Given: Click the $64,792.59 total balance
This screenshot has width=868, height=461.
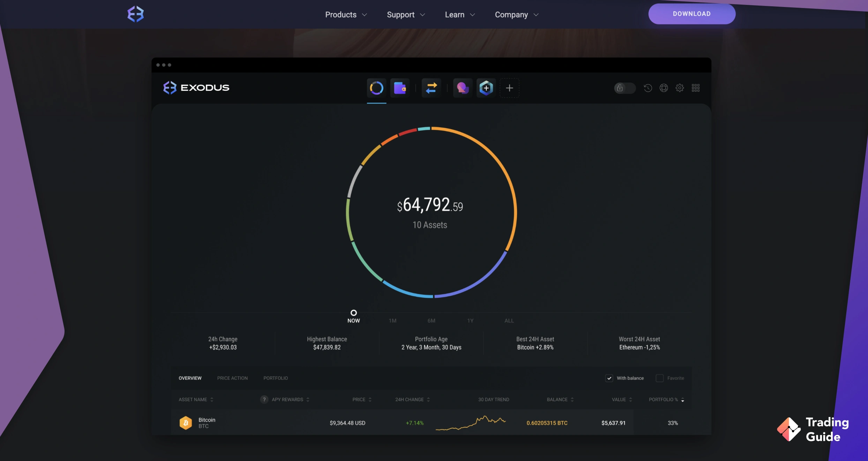Looking at the screenshot, I should (430, 205).
